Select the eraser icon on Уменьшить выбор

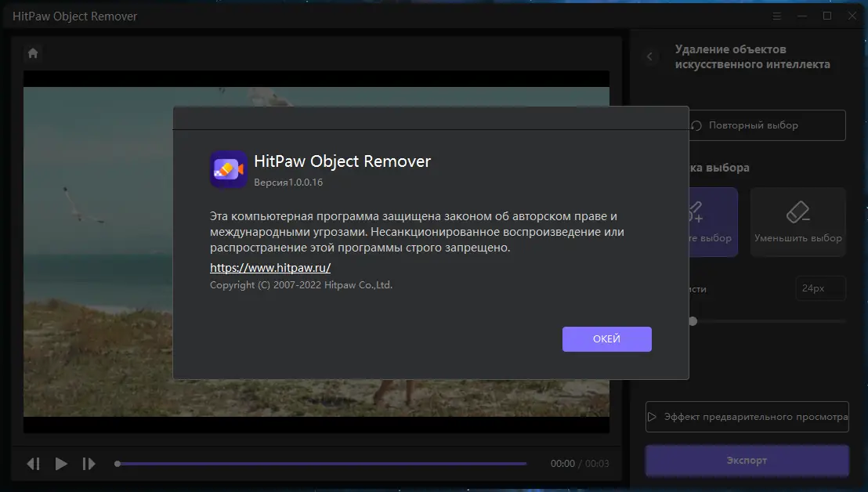pos(797,212)
